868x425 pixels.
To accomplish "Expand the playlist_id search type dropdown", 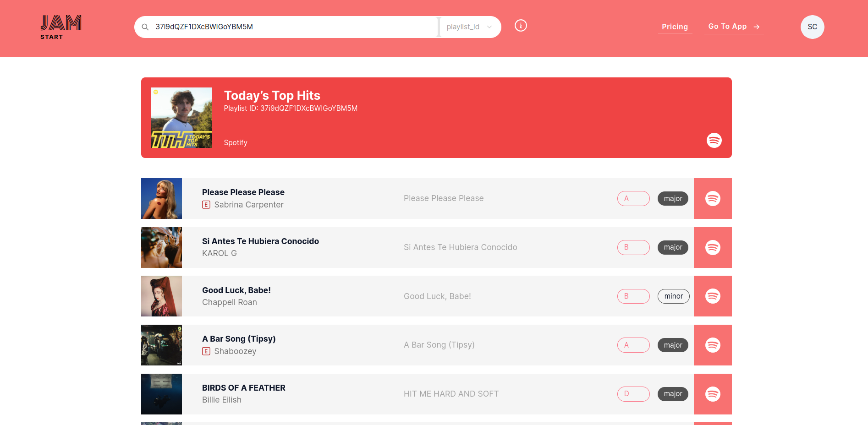I will (x=469, y=27).
